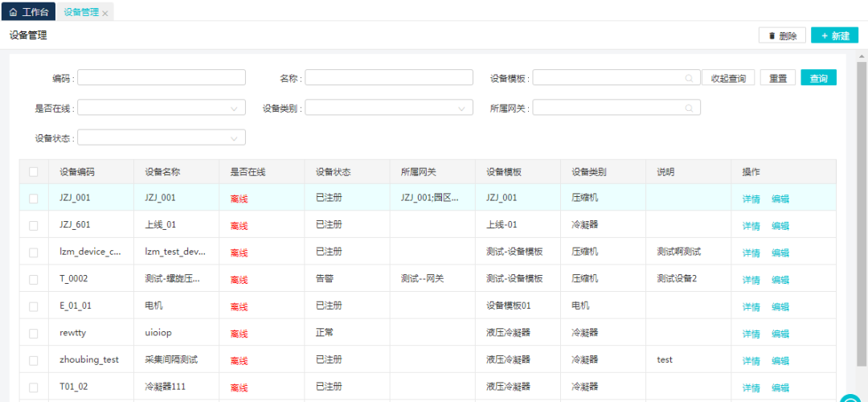Toggle the select-all checkbox in table header
Screen dimensions: 868x402
point(34,172)
